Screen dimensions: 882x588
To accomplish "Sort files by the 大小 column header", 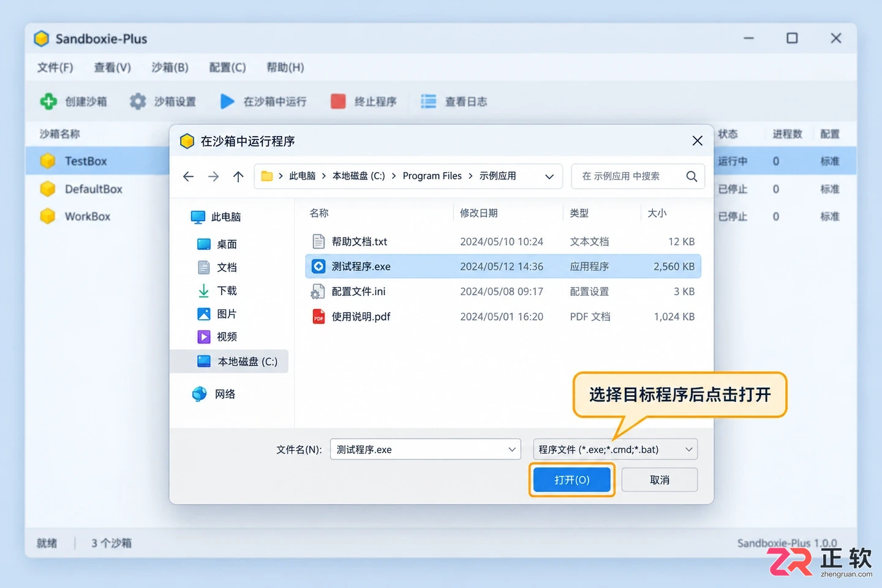I will [657, 213].
